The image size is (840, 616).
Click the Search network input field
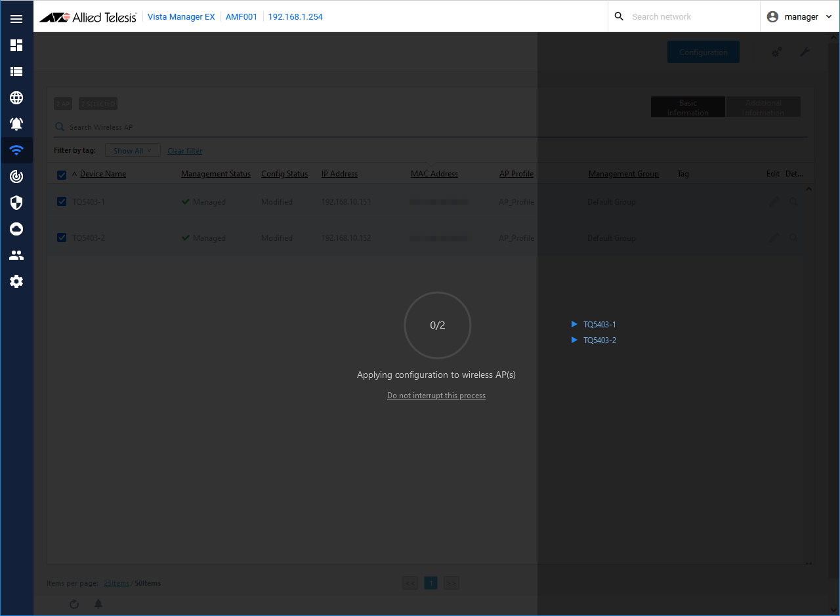click(692, 17)
